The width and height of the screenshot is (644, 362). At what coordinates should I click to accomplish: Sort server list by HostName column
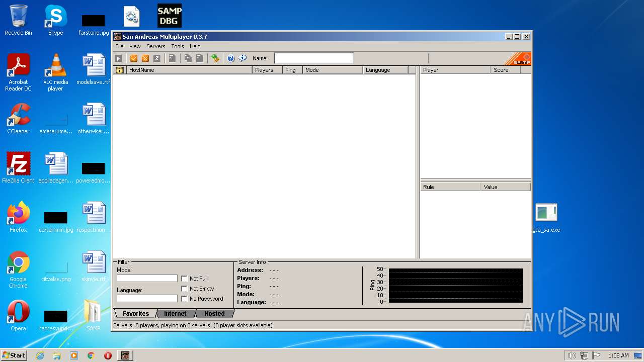coord(189,70)
